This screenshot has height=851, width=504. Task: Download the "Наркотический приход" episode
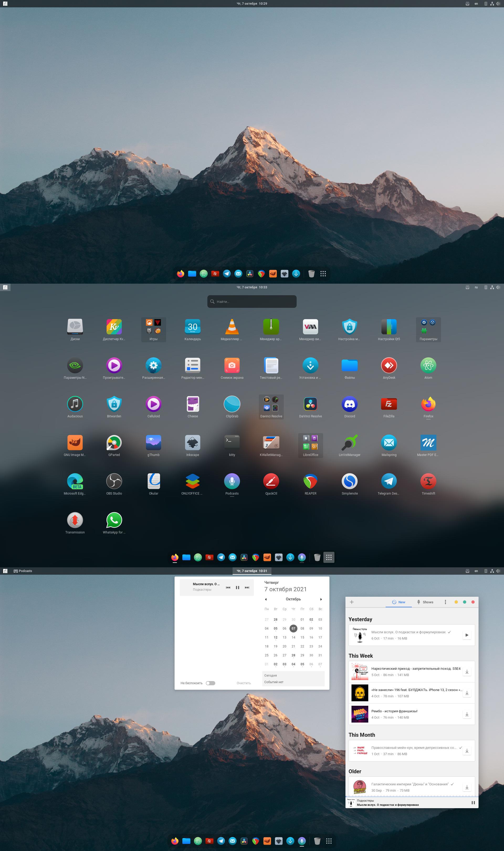click(467, 672)
